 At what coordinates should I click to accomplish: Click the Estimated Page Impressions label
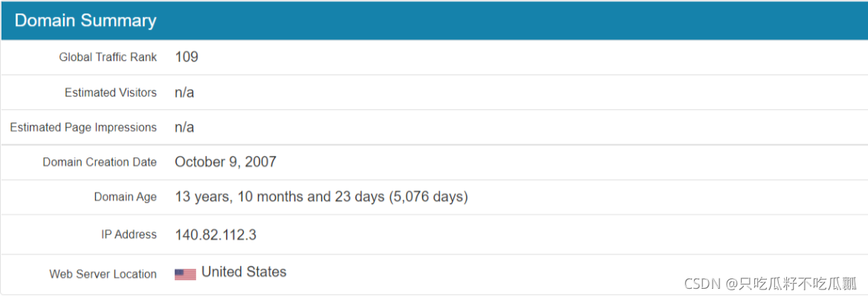[83, 128]
